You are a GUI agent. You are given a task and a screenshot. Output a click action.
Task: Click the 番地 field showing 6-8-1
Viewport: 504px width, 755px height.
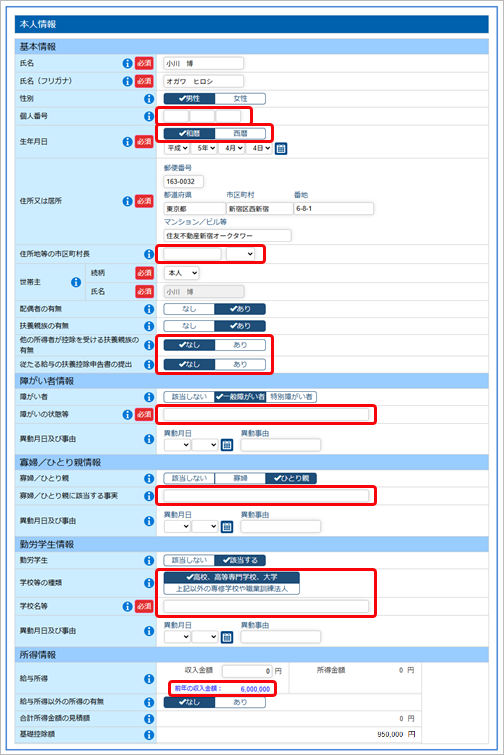334,208
